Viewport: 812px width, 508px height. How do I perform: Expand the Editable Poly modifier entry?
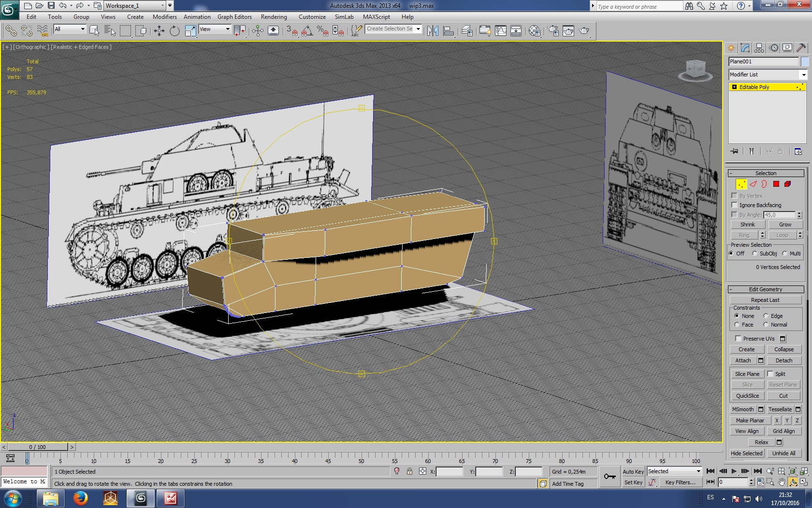[x=734, y=87]
